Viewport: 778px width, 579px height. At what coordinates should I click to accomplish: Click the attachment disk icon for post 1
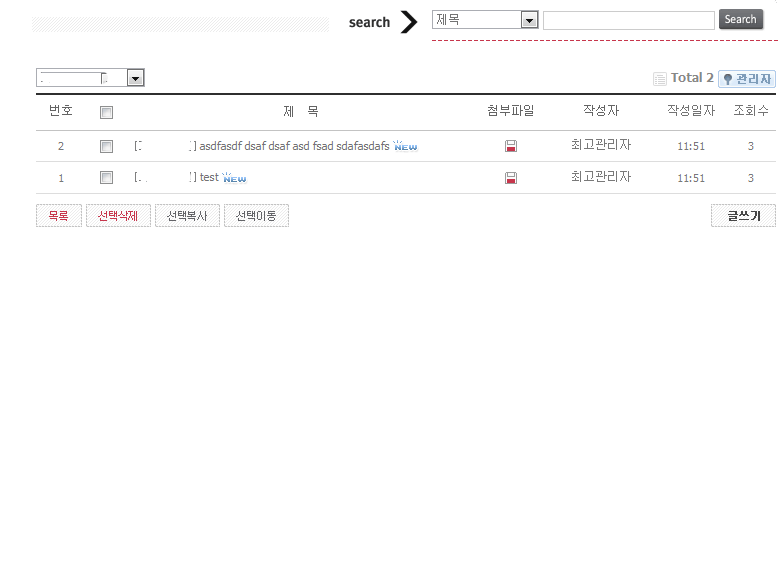[x=511, y=178]
